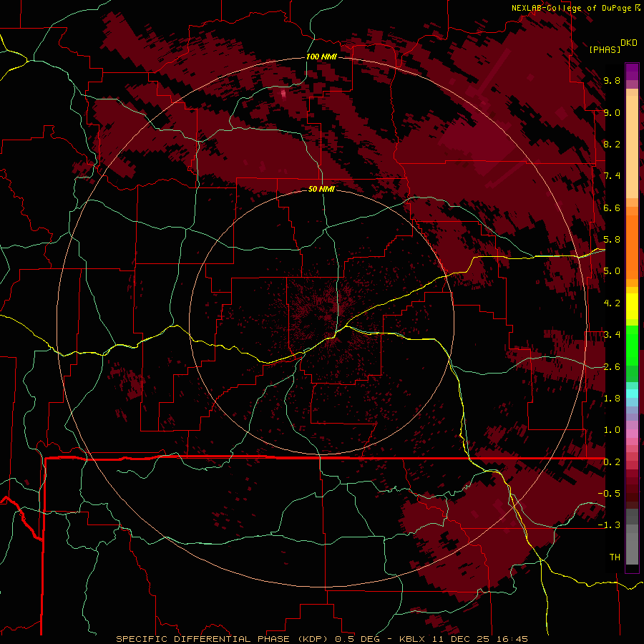
Task: Click the 50 NMI range ring label
Action: 321,189
